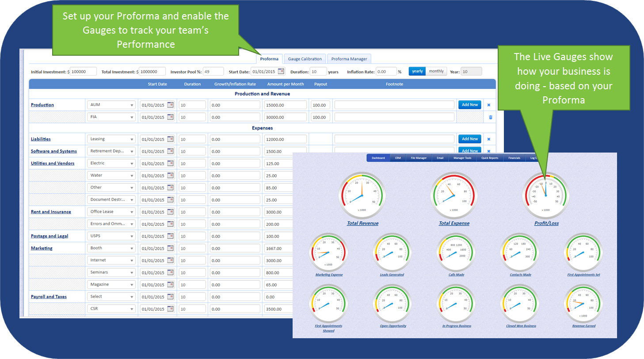Open the calendar icon in the Leasing row
644x359 pixels.
click(x=170, y=139)
